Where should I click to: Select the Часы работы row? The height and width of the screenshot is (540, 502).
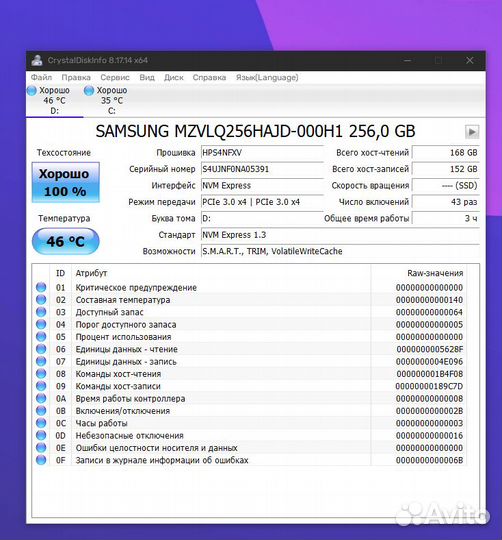point(249,423)
